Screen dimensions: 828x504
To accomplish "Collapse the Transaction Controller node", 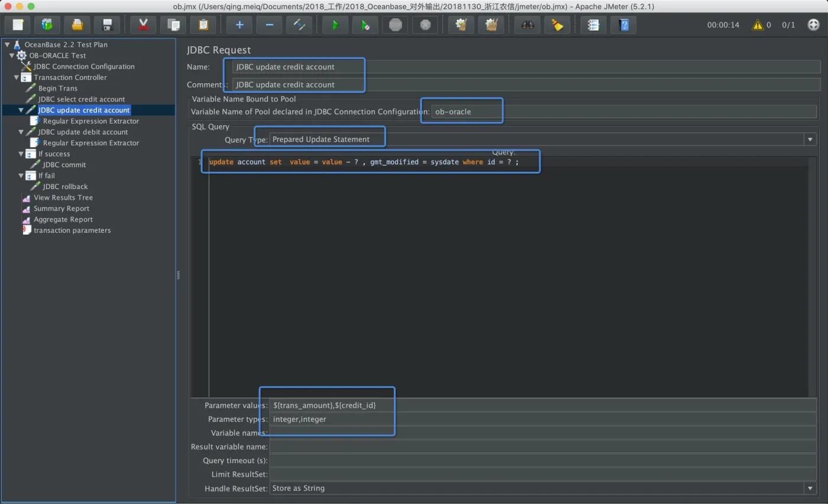I will click(16, 77).
